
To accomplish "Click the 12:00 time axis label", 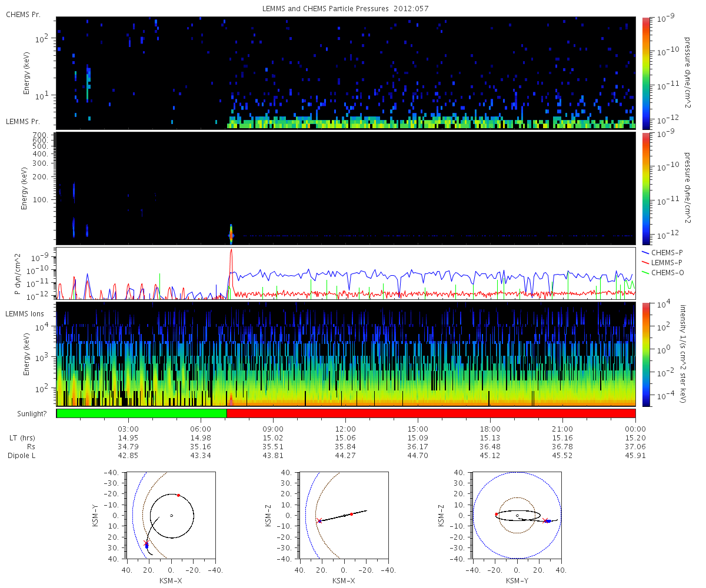I will pyautogui.click(x=345, y=429).
